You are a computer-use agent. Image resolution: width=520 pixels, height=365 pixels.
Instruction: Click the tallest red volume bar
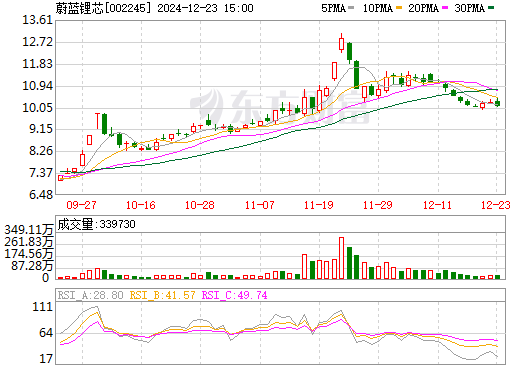pos(341,258)
